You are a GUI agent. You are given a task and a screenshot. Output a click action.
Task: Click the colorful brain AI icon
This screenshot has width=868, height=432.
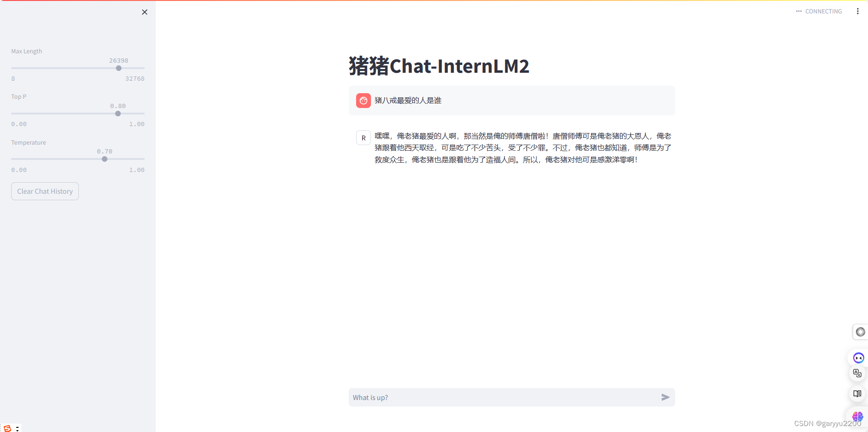click(x=857, y=416)
